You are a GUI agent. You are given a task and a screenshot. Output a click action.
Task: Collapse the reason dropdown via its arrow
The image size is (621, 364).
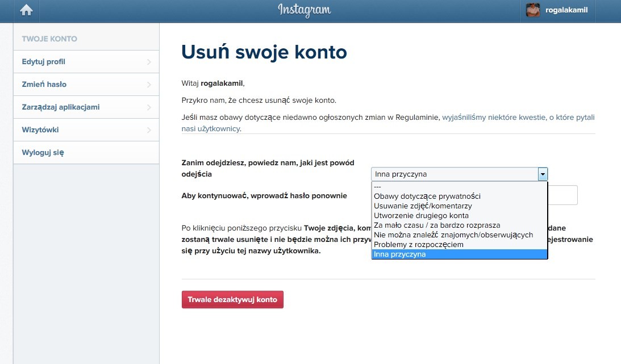point(543,174)
